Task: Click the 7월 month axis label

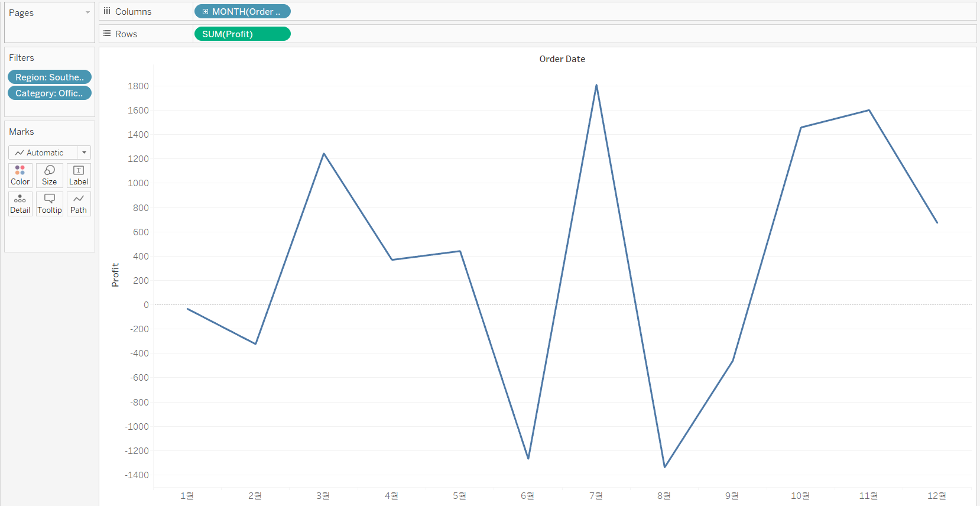Action: pos(596,496)
